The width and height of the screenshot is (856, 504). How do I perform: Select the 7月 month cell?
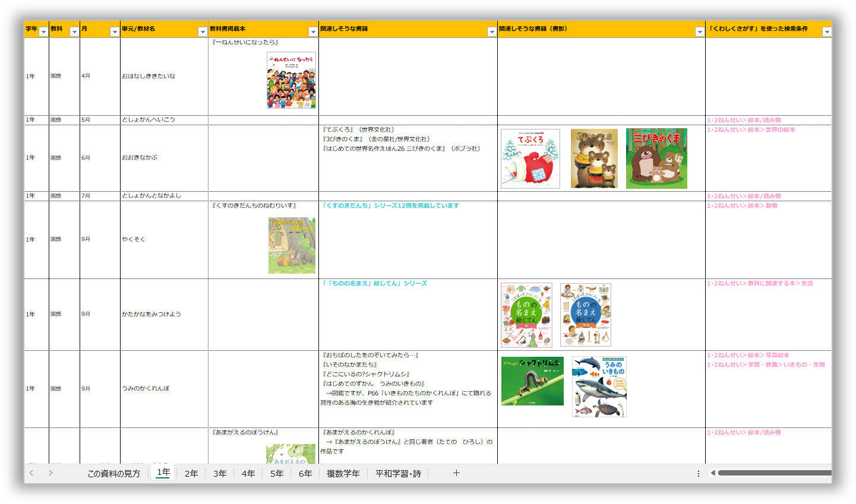(x=100, y=195)
